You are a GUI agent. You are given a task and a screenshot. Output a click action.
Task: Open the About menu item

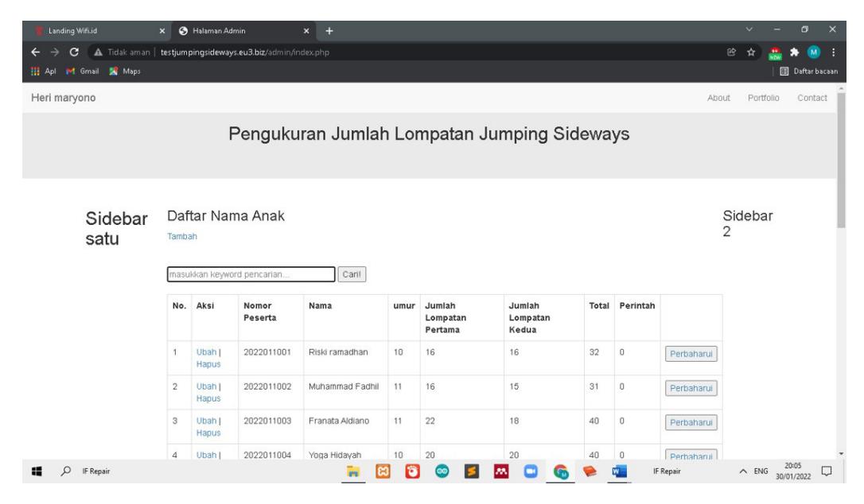pyautogui.click(x=718, y=98)
